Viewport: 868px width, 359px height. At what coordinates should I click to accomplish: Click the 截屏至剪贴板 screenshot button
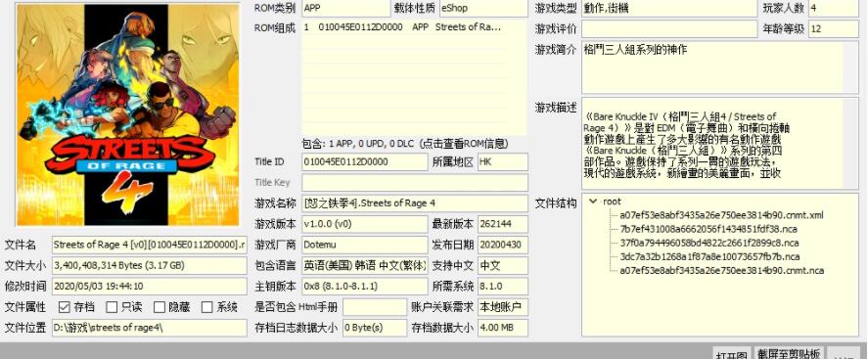coord(790,353)
